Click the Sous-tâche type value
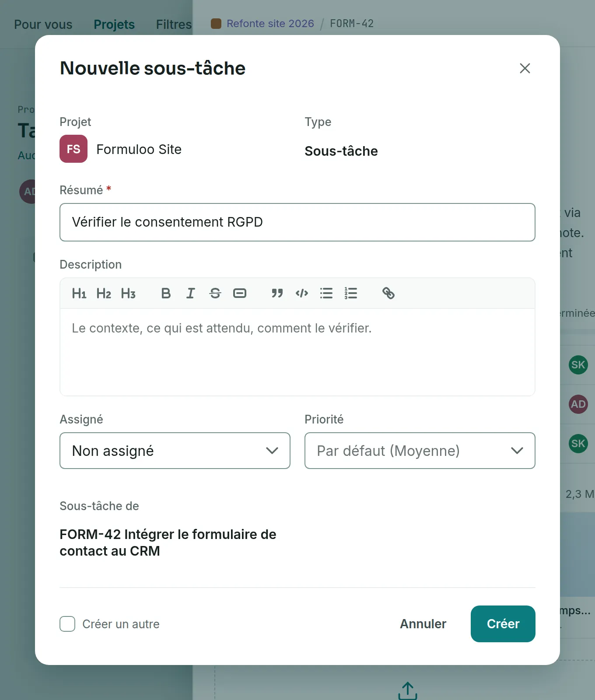595x700 pixels. [x=341, y=151]
